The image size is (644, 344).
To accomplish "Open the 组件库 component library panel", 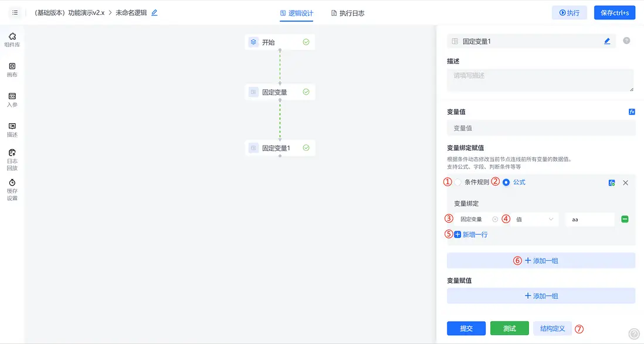I will click(x=12, y=38).
